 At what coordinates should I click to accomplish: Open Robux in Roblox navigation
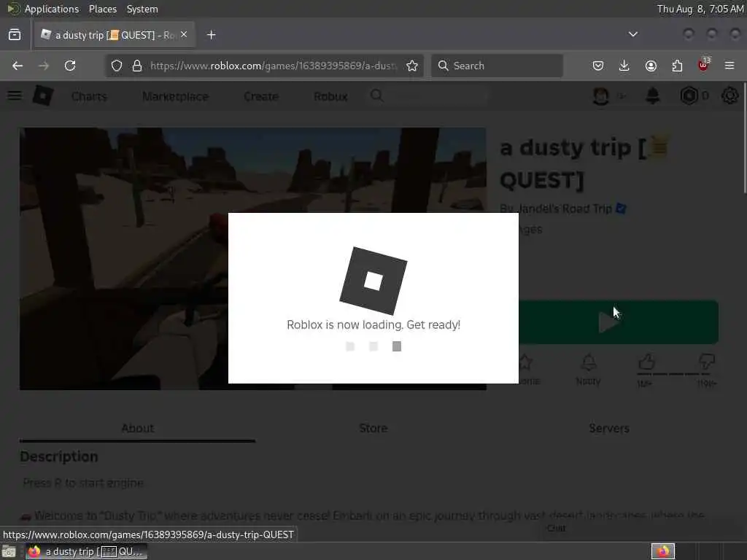330,97
